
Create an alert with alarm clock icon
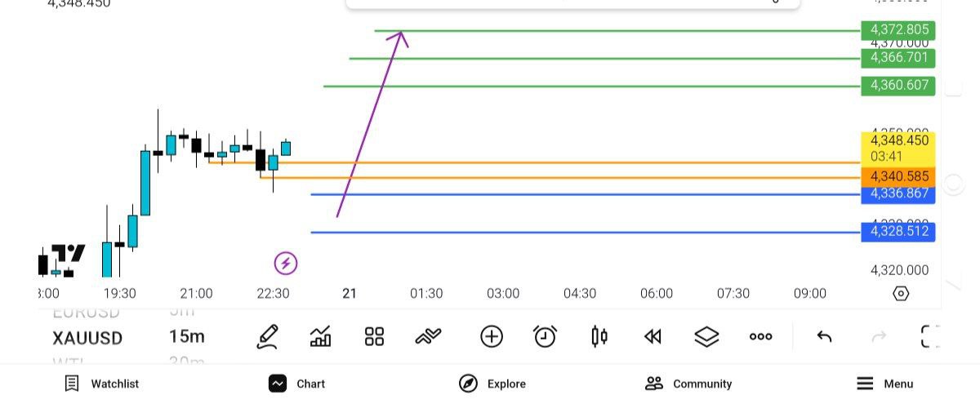pyautogui.click(x=545, y=336)
